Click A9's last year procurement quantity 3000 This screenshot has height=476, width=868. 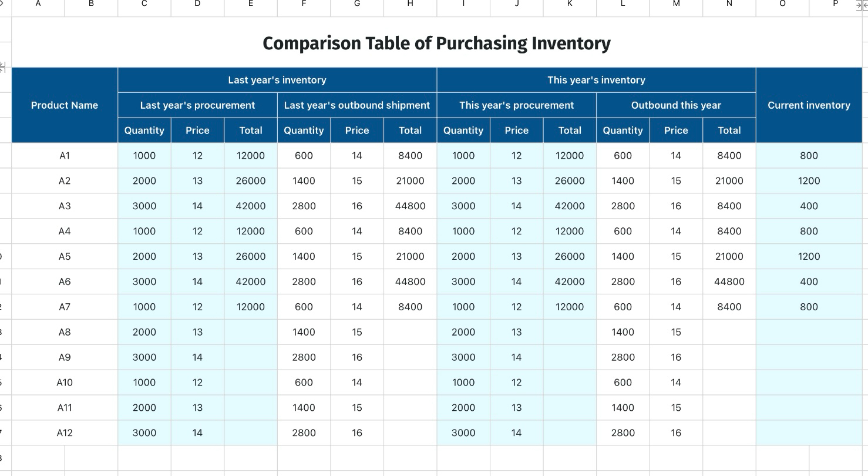(x=144, y=357)
